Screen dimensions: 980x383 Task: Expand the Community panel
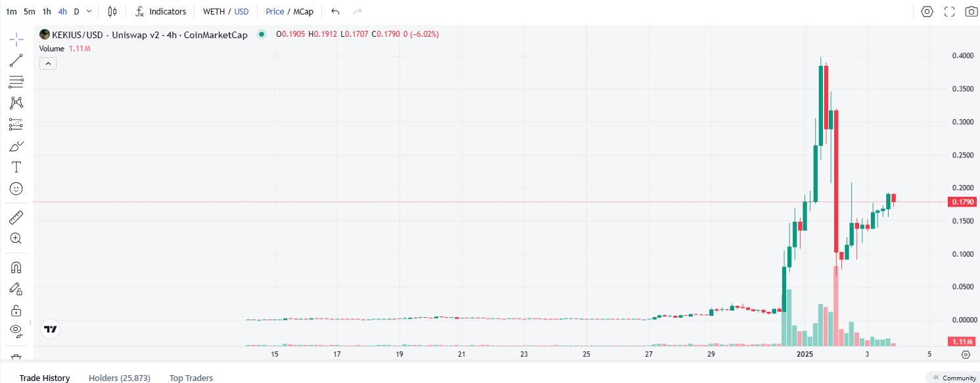click(x=952, y=378)
